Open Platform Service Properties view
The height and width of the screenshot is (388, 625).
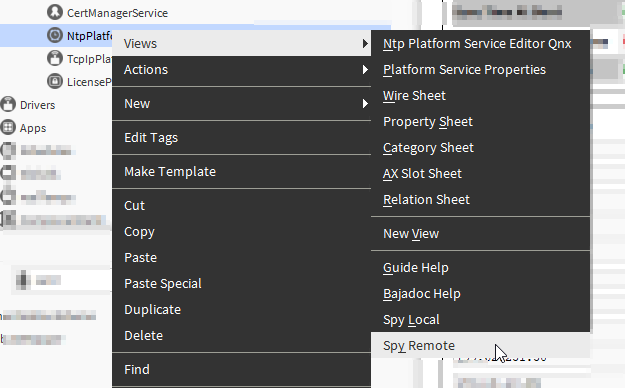[480, 70]
